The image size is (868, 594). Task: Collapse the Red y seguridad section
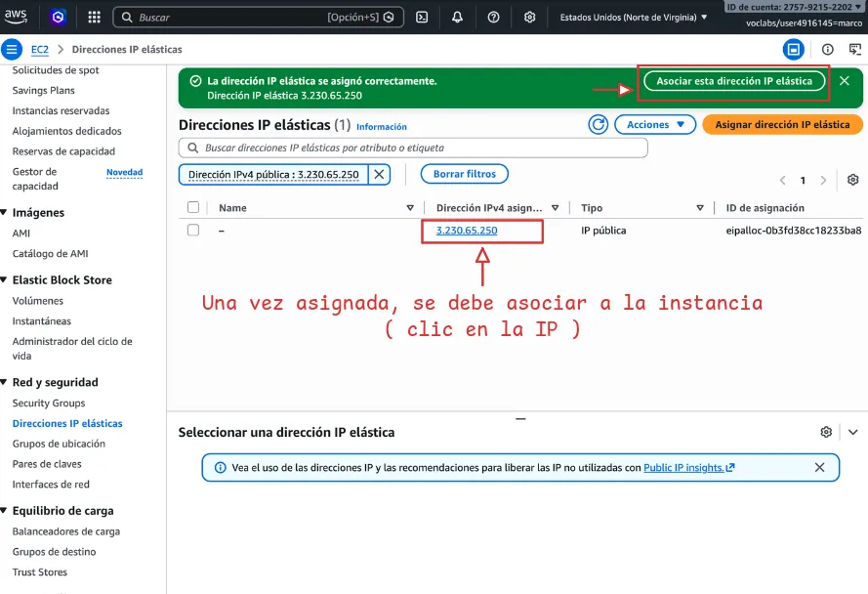tap(4, 382)
